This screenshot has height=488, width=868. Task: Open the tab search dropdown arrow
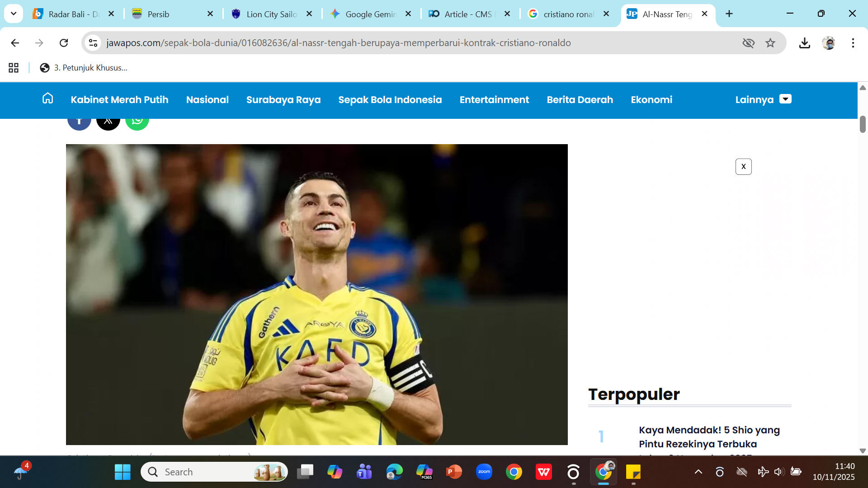14,14
